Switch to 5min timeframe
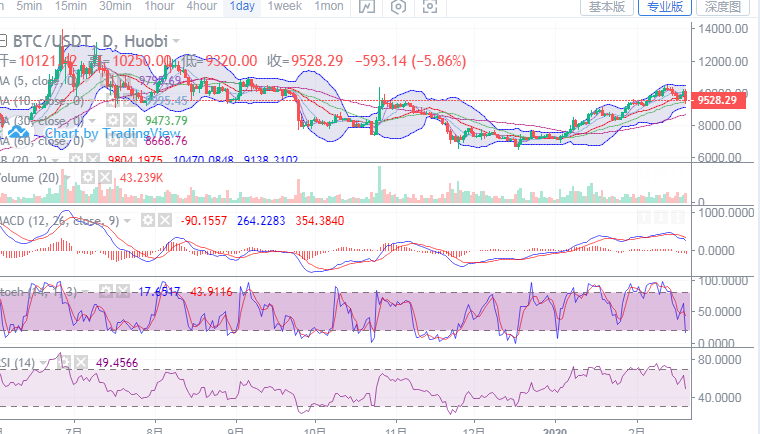Viewport: 760px width, 434px height. click(x=28, y=6)
